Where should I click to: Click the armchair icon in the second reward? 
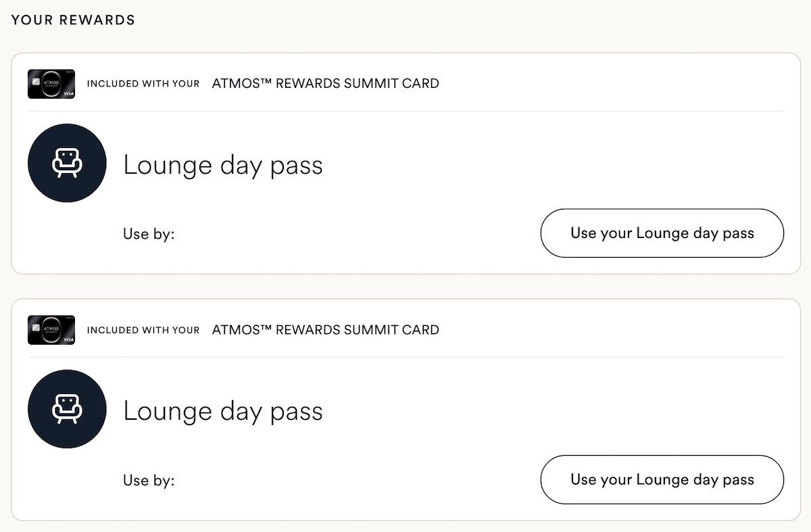[x=67, y=409]
